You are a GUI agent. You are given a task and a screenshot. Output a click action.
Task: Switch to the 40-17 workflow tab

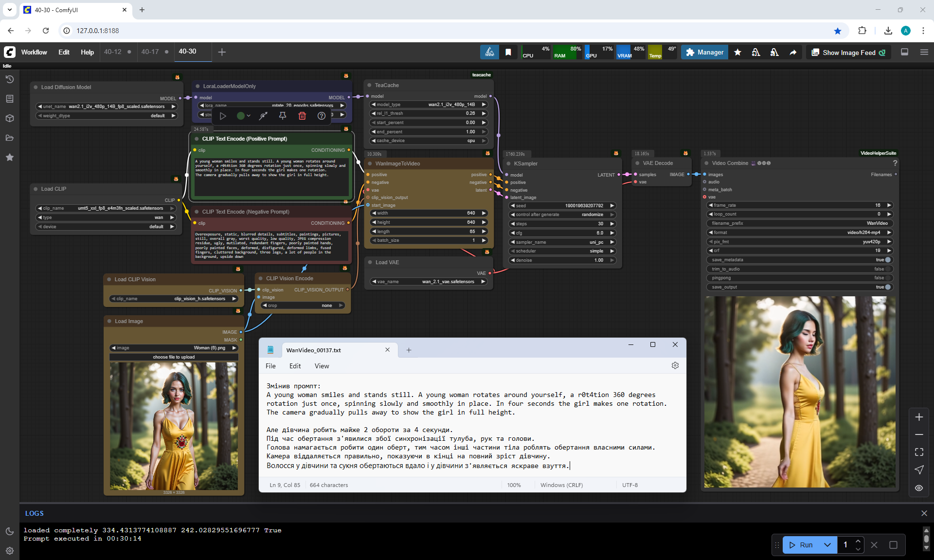150,52
